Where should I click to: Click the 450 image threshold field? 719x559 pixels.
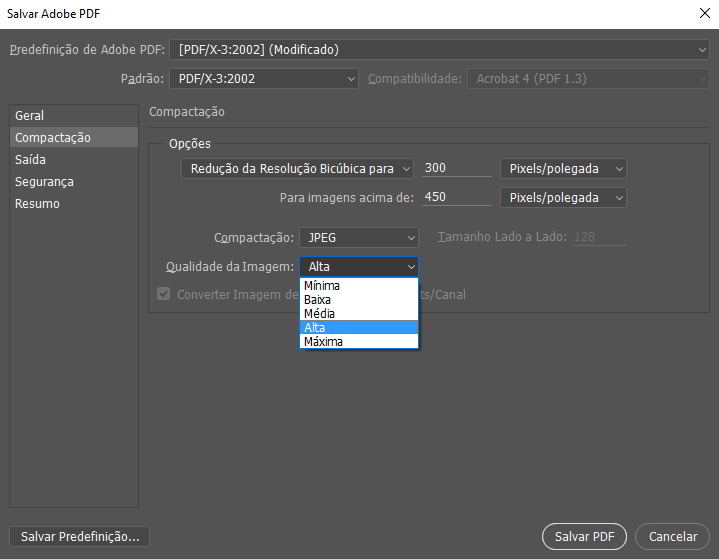455,197
